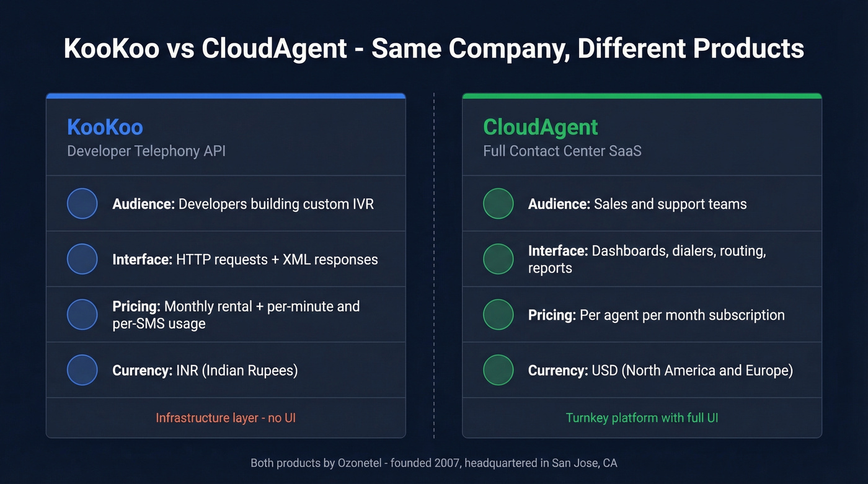
Task: Toggle the blue circle on the Monthly rental pricing row
Action: click(82, 314)
